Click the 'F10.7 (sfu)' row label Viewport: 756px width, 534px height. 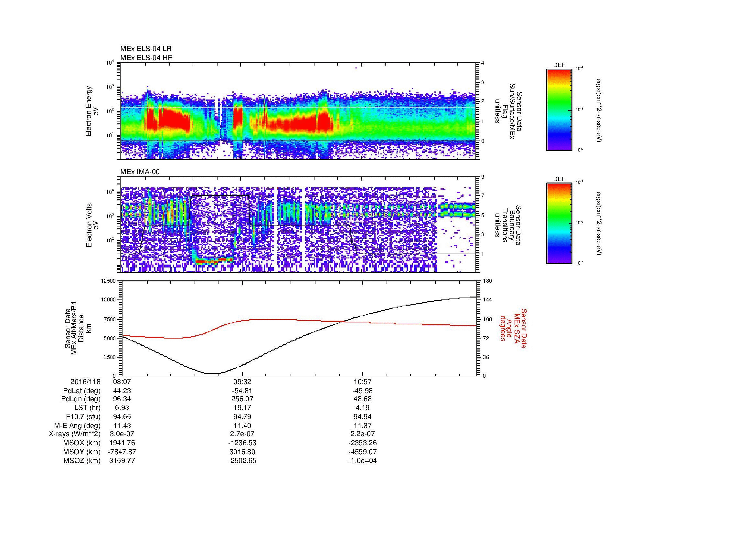(83, 417)
